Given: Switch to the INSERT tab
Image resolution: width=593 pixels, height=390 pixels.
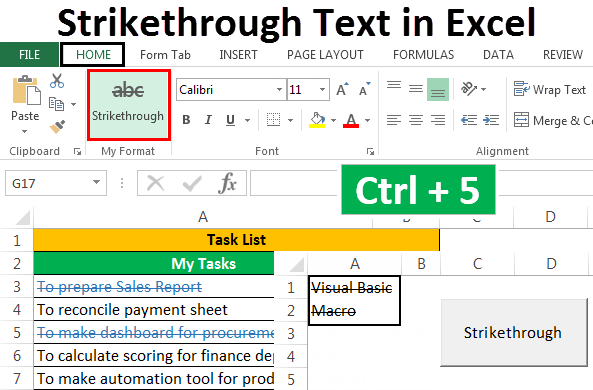Looking at the screenshot, I should (x=238, y=55).
